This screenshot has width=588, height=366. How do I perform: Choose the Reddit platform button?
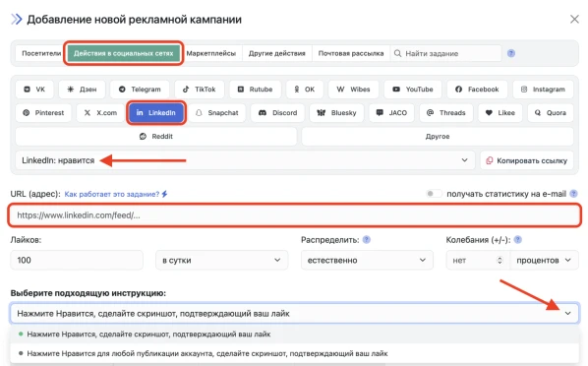pyautogui.click(x=156, y=136)
